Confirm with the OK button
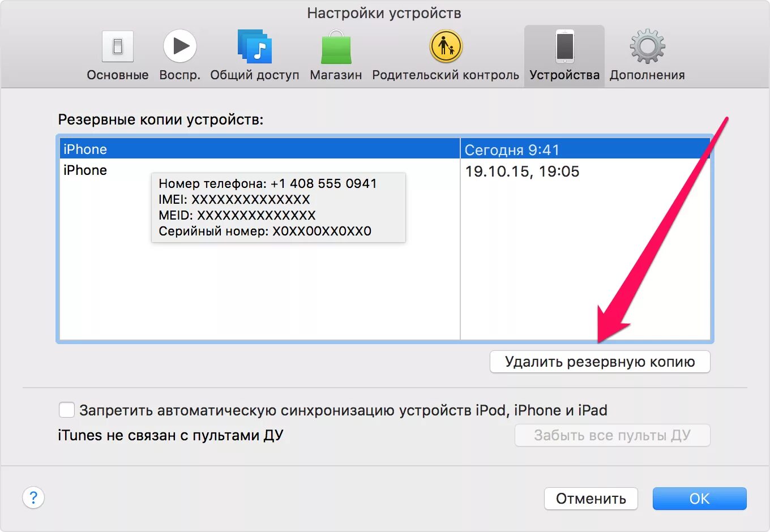The image size is (770, 532). (x=700, y=499)
